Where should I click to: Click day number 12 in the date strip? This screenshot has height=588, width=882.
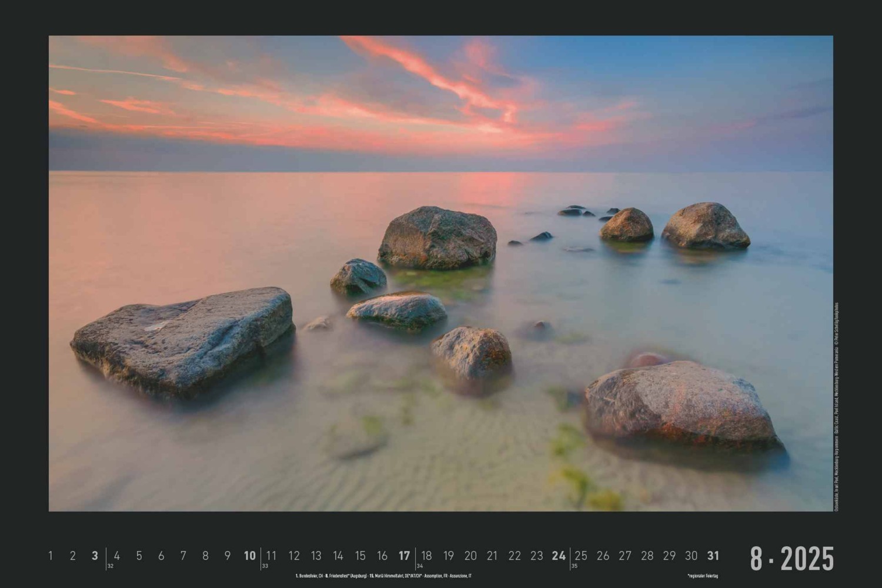point(294,556)
